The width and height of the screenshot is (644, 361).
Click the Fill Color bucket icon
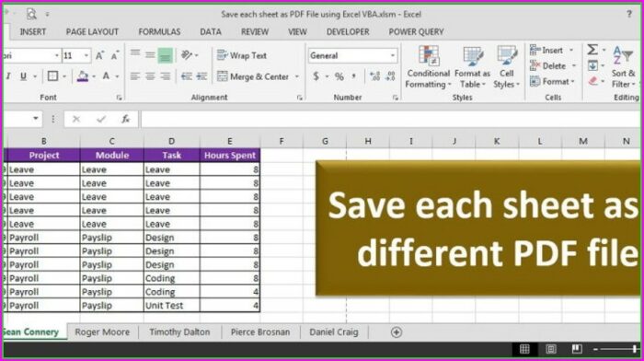(83, 76)
